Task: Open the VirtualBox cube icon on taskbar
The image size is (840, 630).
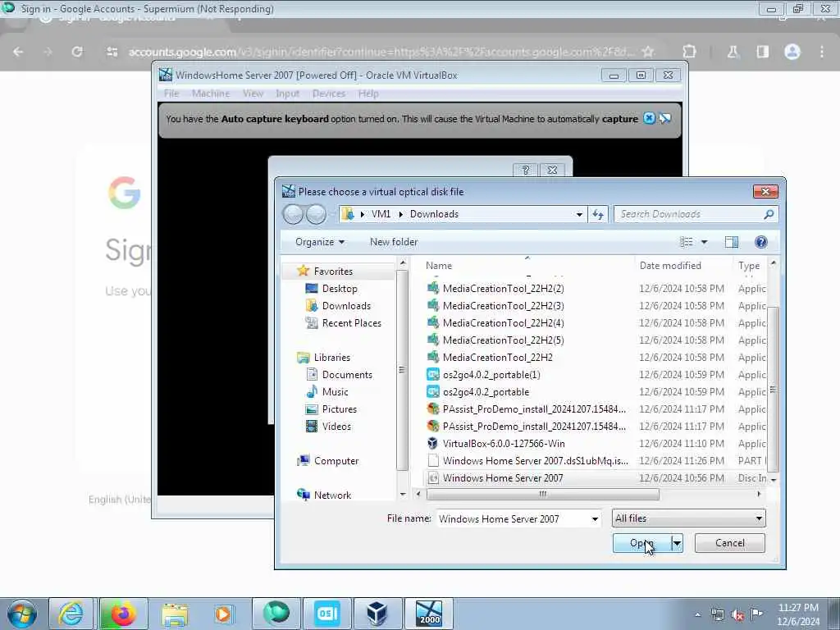Action: tap(377, 614)
